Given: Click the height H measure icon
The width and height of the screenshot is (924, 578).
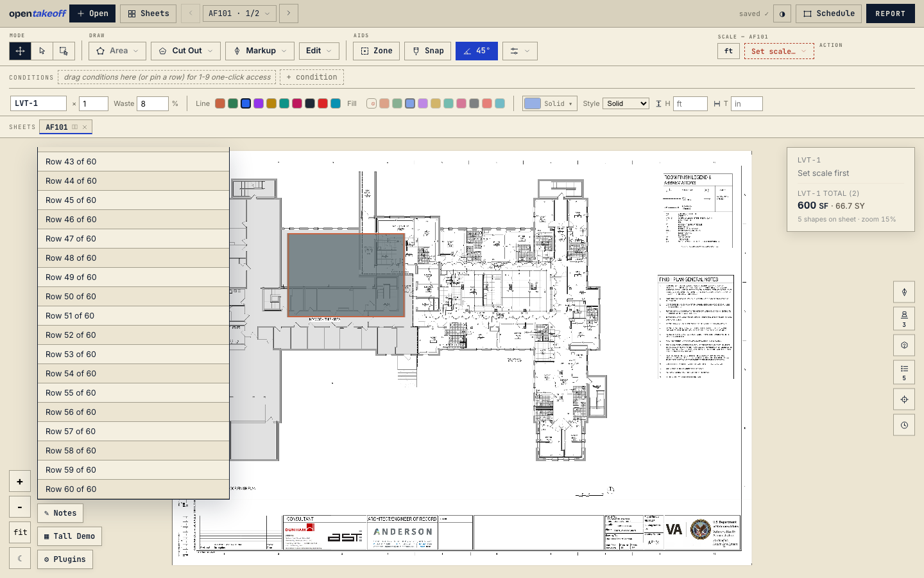Looking at the screenshot, I should pyautogui.click(x=658, y=103).
